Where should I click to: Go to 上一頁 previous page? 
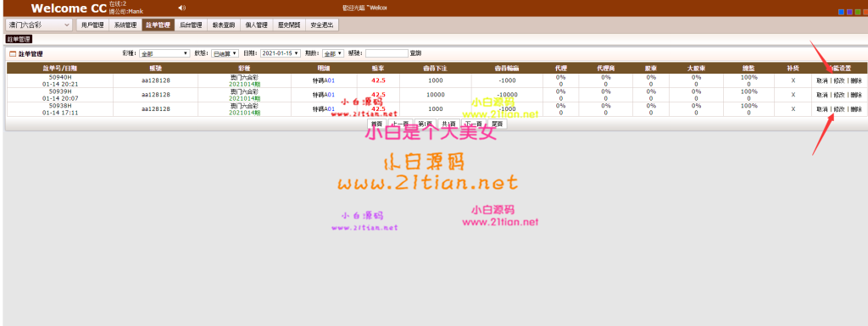pyautogui.click(x=400, y=124)
